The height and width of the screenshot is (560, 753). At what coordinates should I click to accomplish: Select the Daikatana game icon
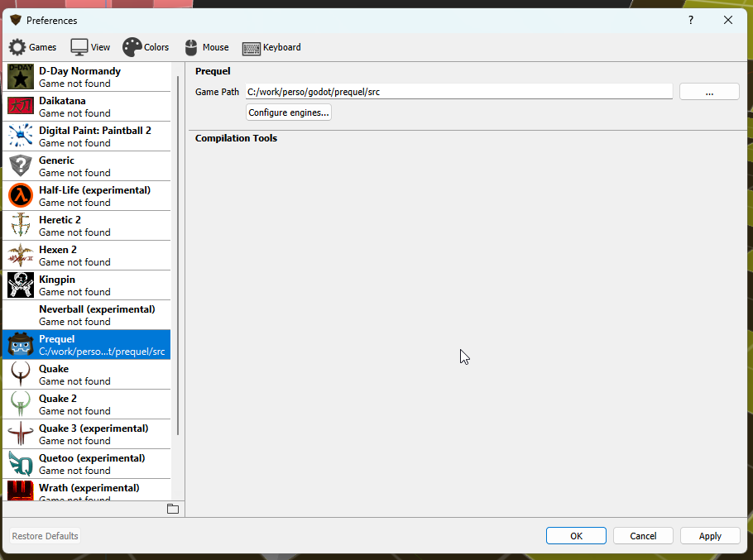pos(21,107)
